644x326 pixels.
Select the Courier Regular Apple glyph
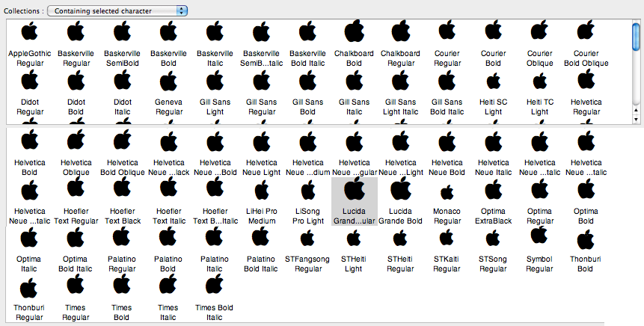[x=447, y=31]
